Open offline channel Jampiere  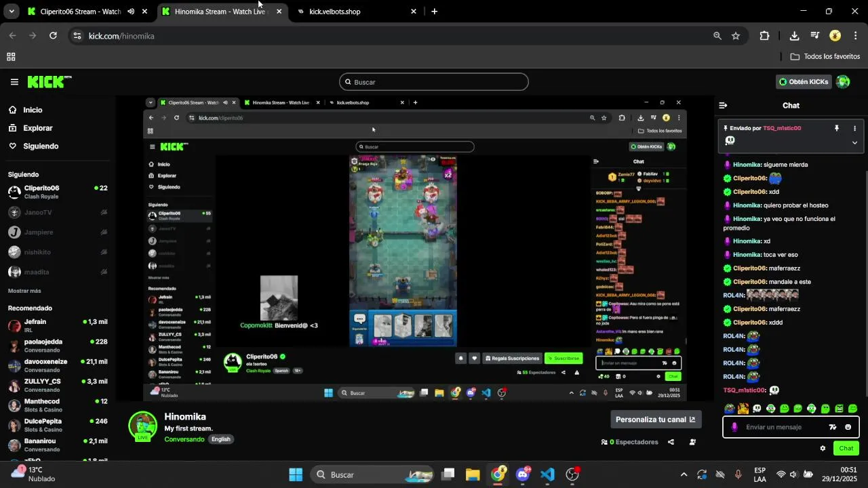(x=58, y=232)
